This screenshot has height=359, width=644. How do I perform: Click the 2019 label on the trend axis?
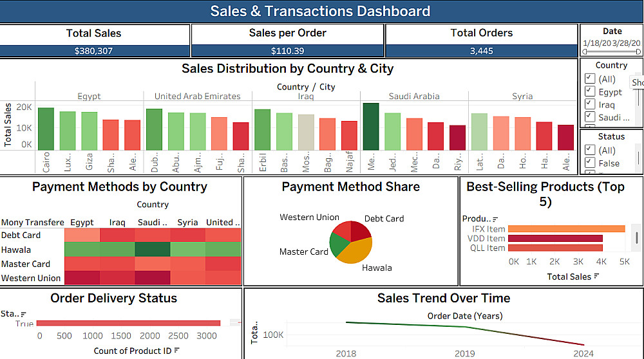464,354
